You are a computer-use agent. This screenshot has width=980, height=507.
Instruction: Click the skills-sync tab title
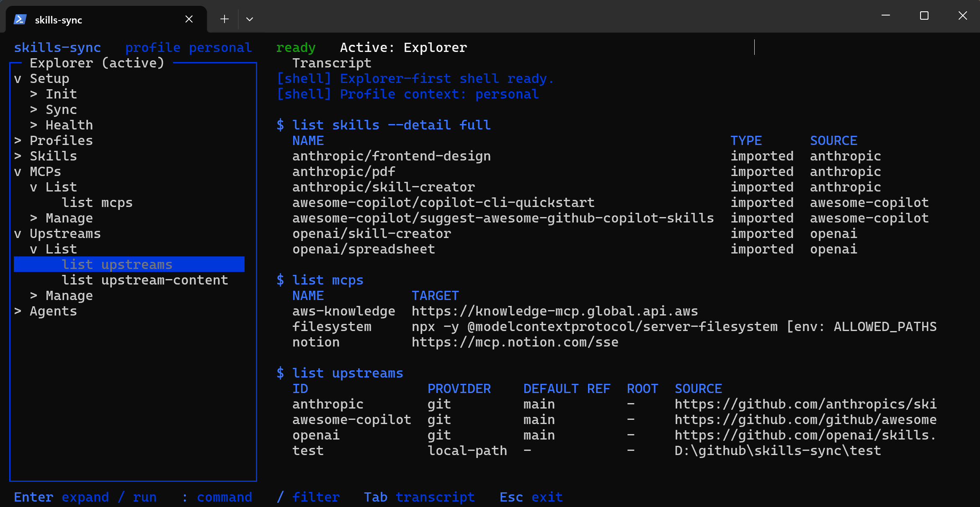point(59,20)
